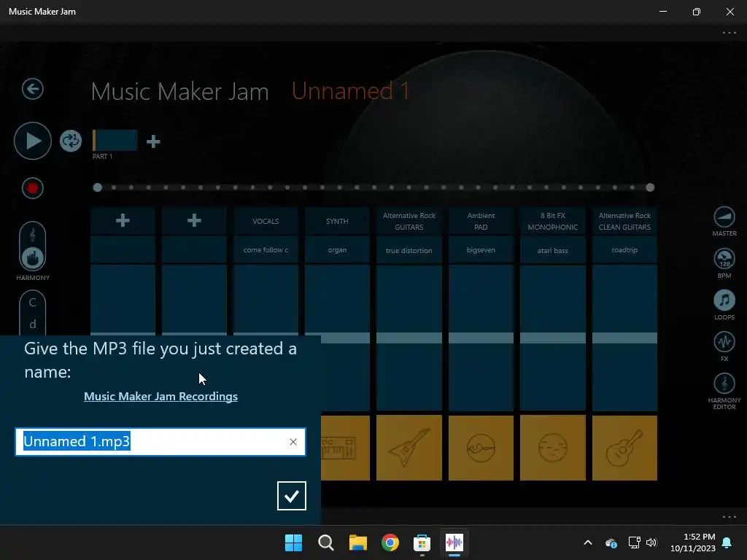Screen dimensions: 747x560
Task: Click Music Maker Jam taskbar icon
Action: click(x=454, y=542)
